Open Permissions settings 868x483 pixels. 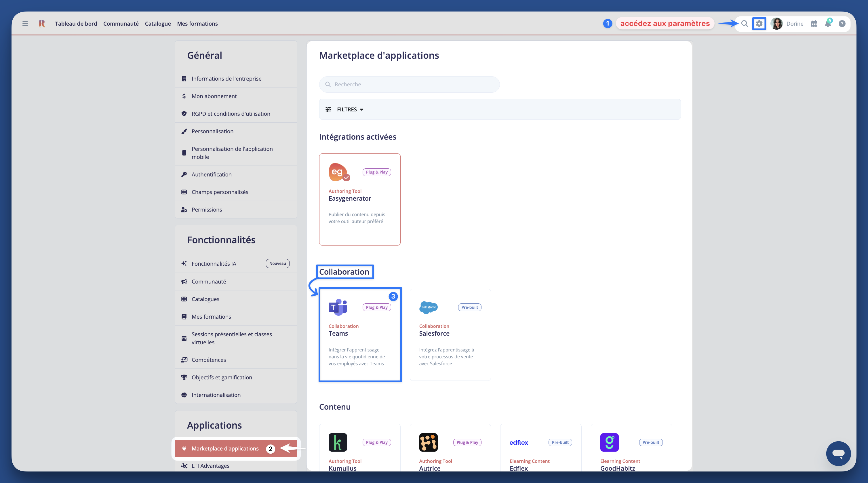[236, 209]
